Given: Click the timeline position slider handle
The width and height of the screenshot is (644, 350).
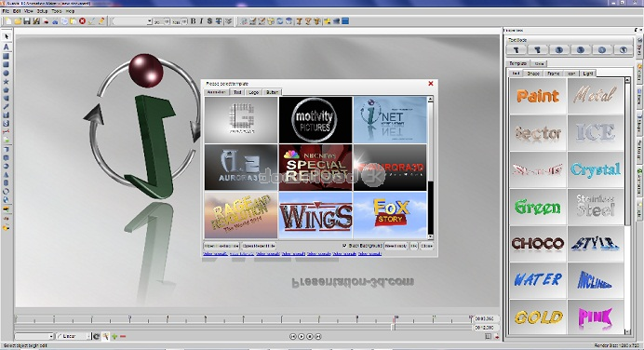Looking at the screenshot, I should [x=393, y=327].
